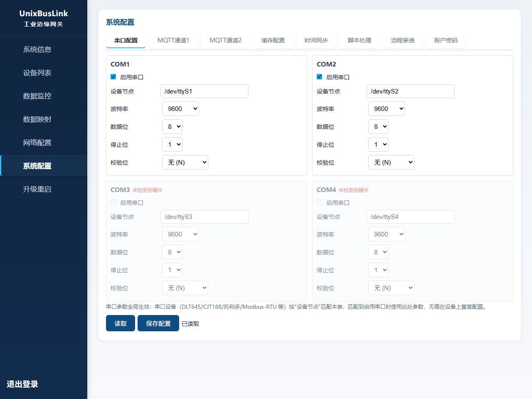Click COM3 未检测到硬件 warning text

coord(148,190)
